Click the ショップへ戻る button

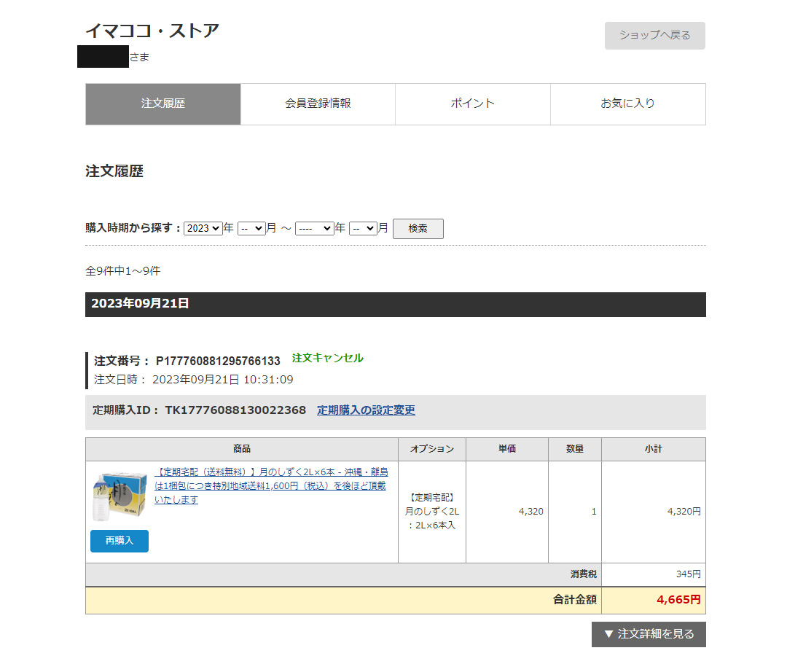(654, 35)
